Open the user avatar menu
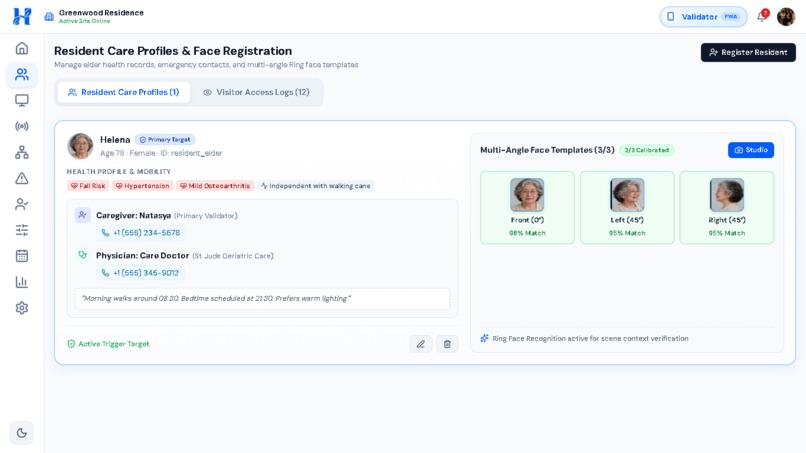Screen dimensions: 806x453 coord(785,17)
